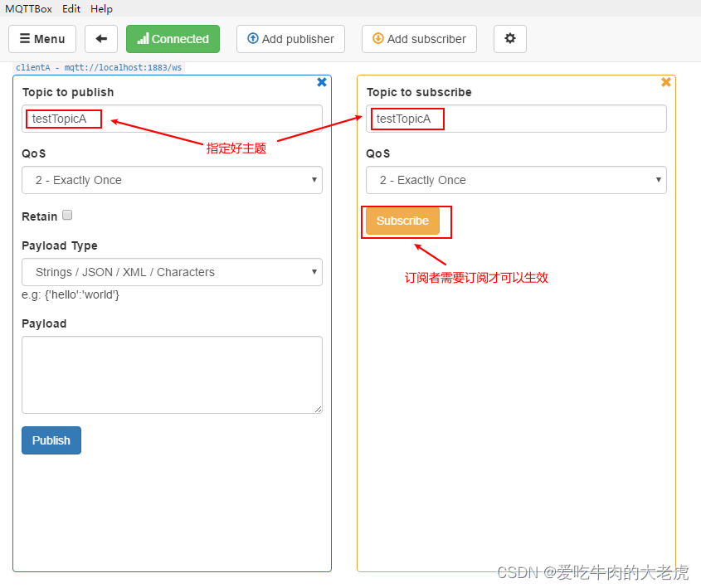
Task: Click the blue Publish button
Action: (x=51, y=440)
